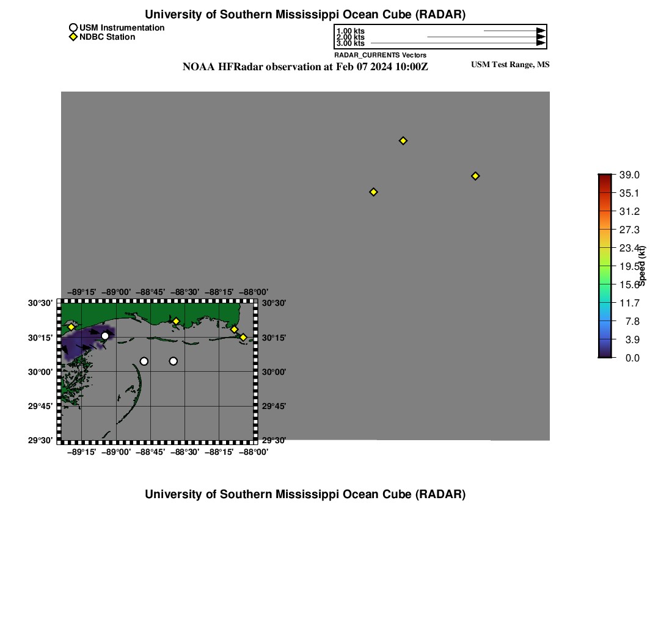Click the USM Instrumentation legend circle icon
Screen dimensions: 672x641
[x=73, y=27]
